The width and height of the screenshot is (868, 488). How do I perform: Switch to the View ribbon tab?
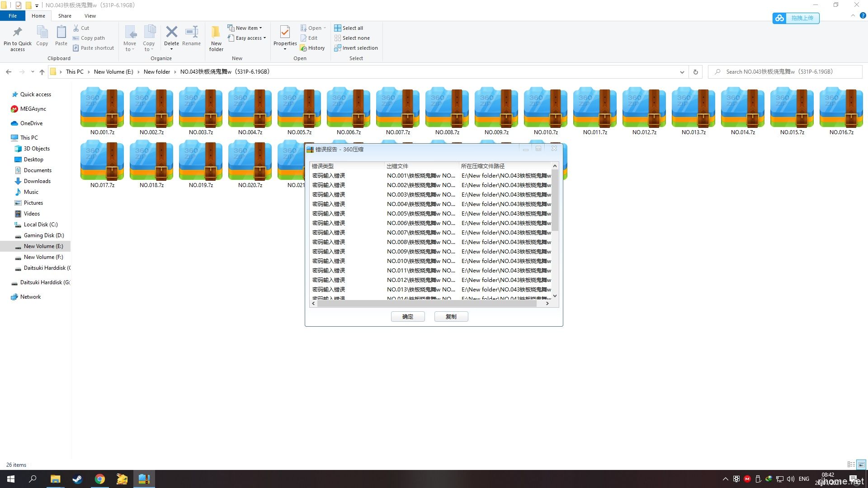pos(90,16)
